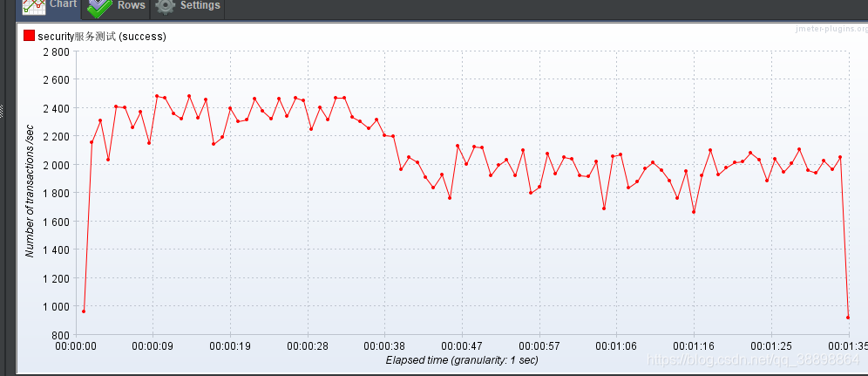Switch to the Chart tab
This screenshot has width=868, height=376.
[50, 8]
